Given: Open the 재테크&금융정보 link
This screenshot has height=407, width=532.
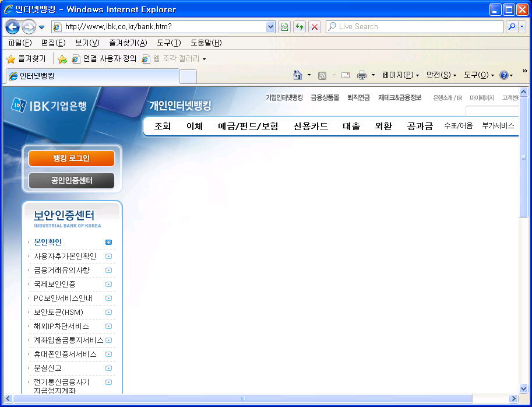Looking at the screenshot, I should pos(400,98).
